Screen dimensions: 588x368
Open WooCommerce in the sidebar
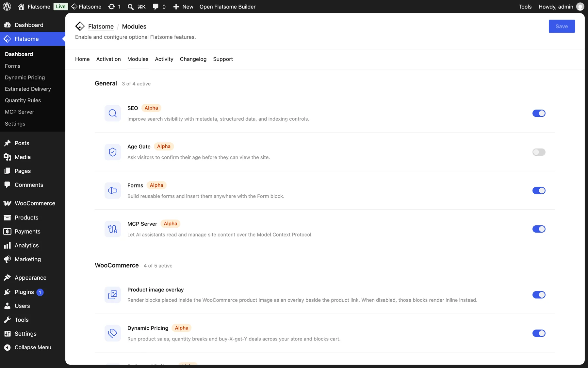click(x=33, y=203)
